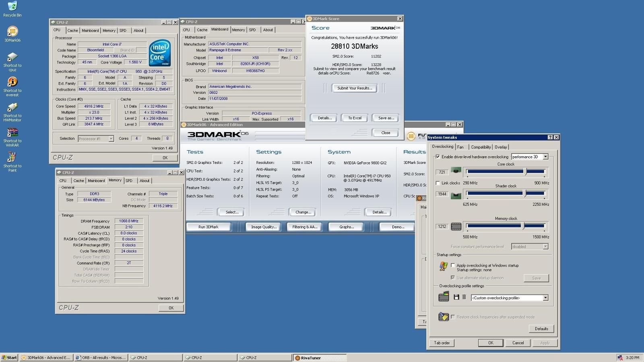Expand the Custom overclocking profile dropdown
The image size is (644, 362).
click(x=509, y=298)
